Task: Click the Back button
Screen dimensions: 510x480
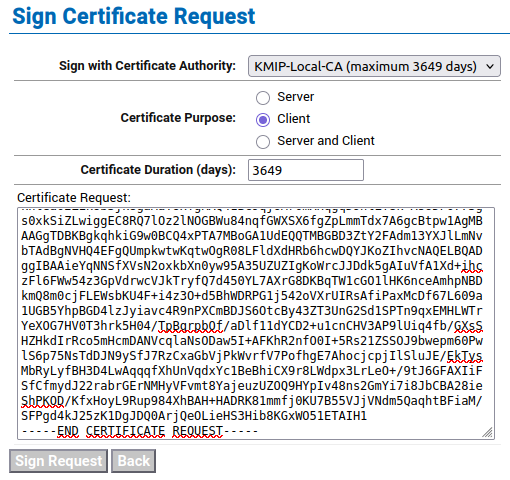Action: [x=133, y=461]
